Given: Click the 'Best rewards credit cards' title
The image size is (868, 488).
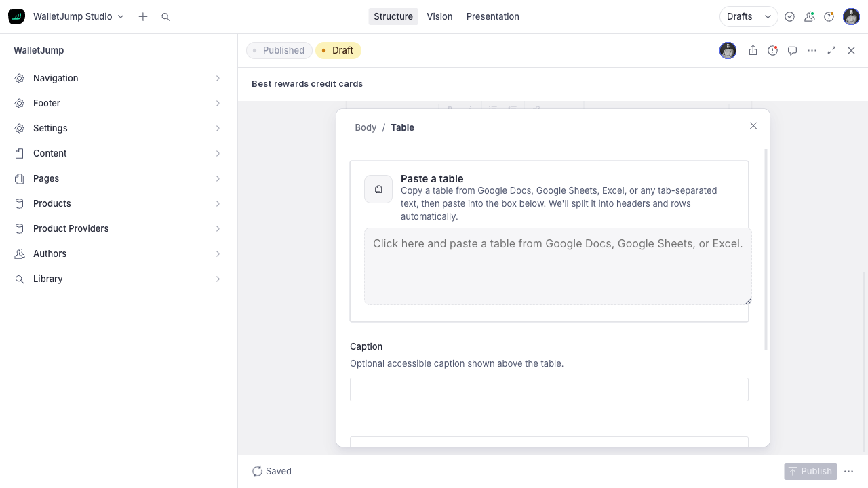Looking at the screenshot, I should tap(307, 83).
